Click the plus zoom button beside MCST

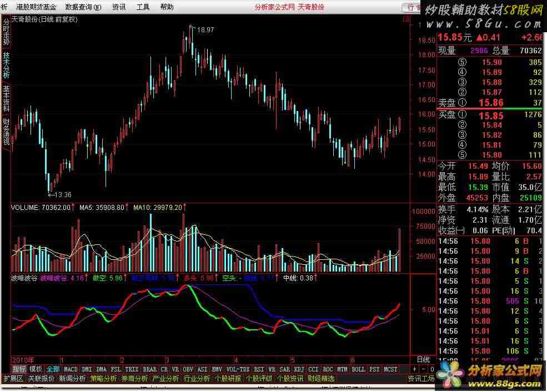(415, 369)
